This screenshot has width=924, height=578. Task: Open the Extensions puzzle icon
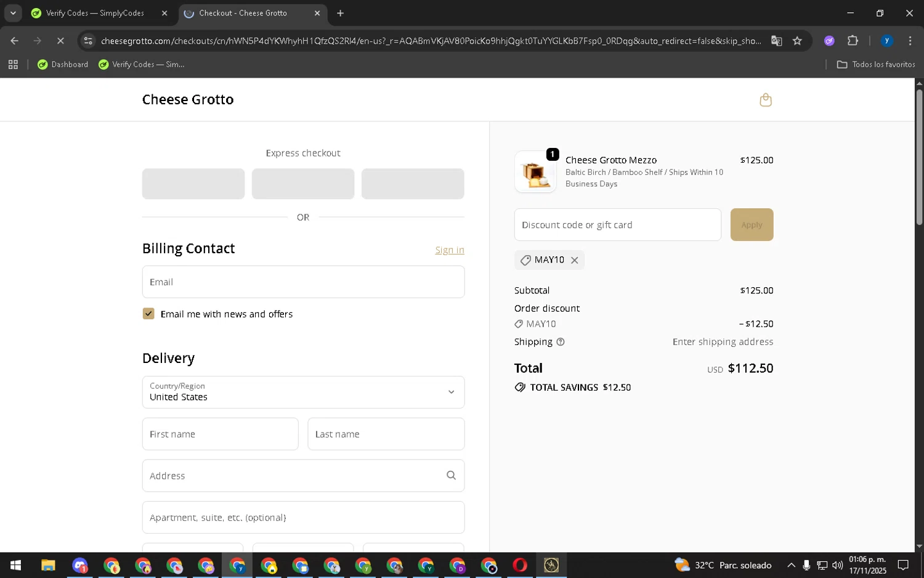pos(853,41)
